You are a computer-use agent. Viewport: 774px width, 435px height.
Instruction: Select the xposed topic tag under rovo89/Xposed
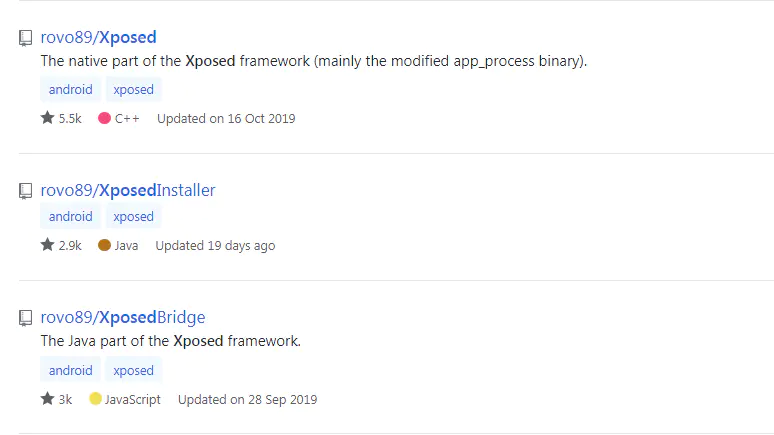(x=133, y=90)
